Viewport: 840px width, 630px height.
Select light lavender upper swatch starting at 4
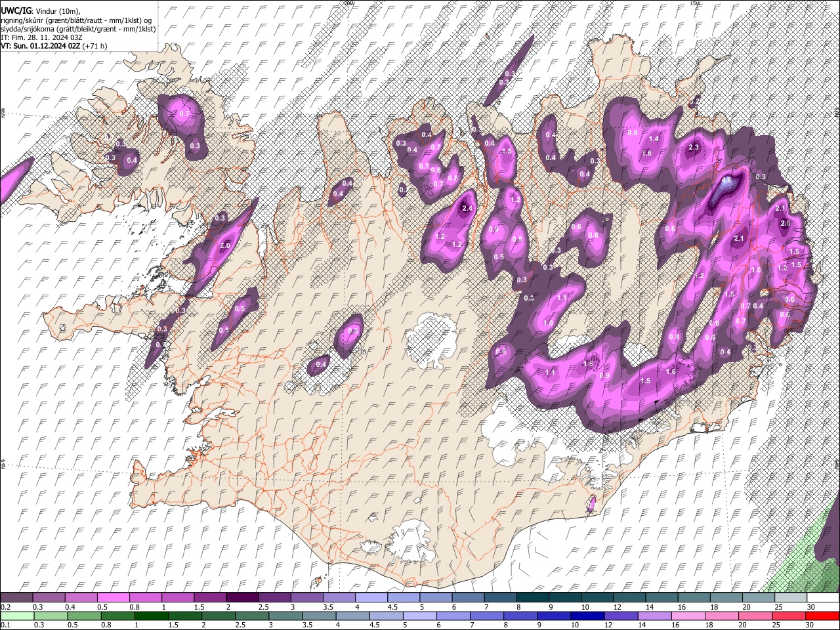tap(370, 597)
